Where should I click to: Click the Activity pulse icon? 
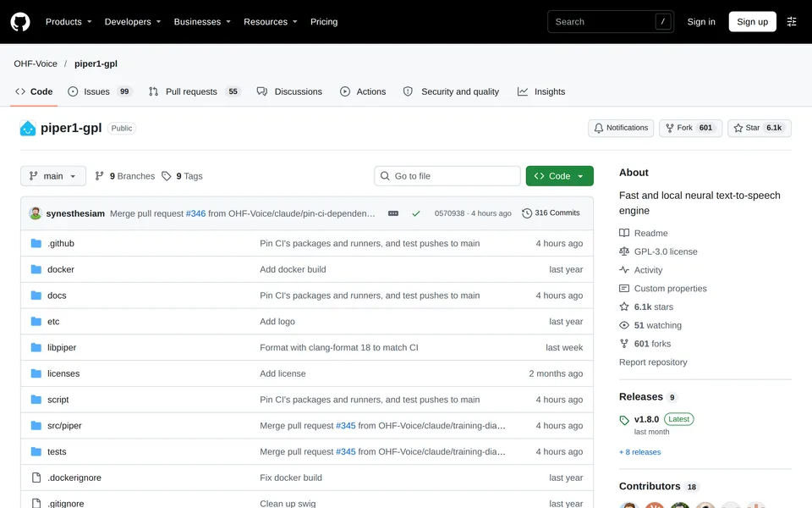pyautogui.click(x=624, y=270)
